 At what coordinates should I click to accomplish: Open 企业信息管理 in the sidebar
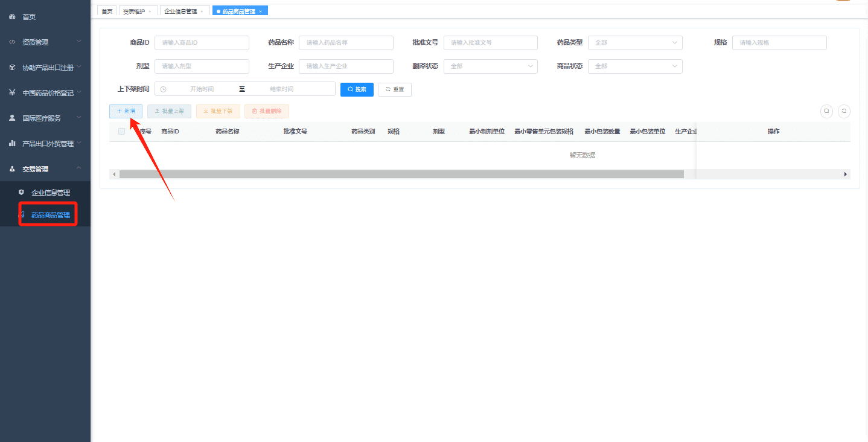pos(51,193)
